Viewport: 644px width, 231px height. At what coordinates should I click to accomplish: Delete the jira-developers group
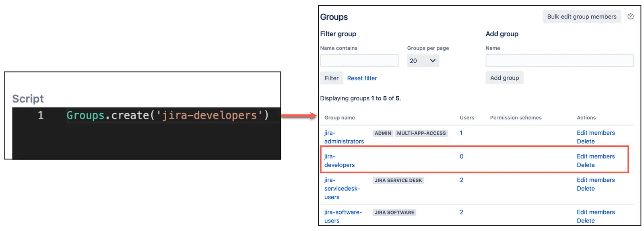point(586,165)
